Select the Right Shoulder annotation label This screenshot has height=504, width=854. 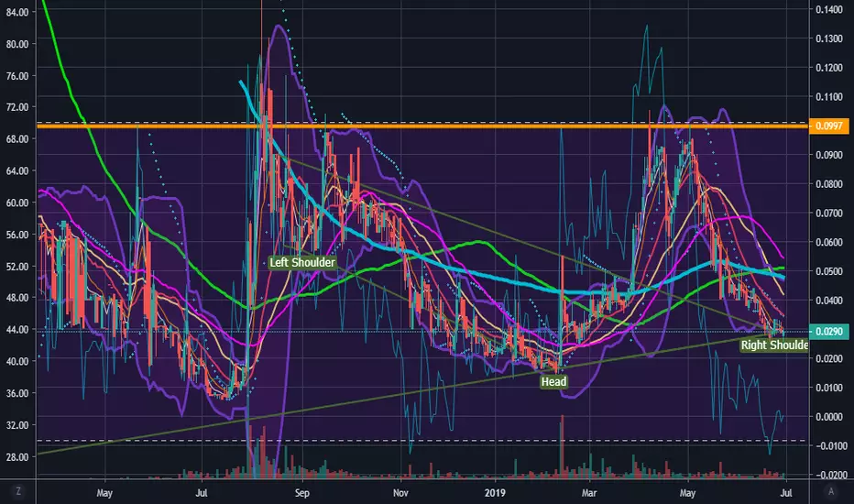(x=774, y=345)
